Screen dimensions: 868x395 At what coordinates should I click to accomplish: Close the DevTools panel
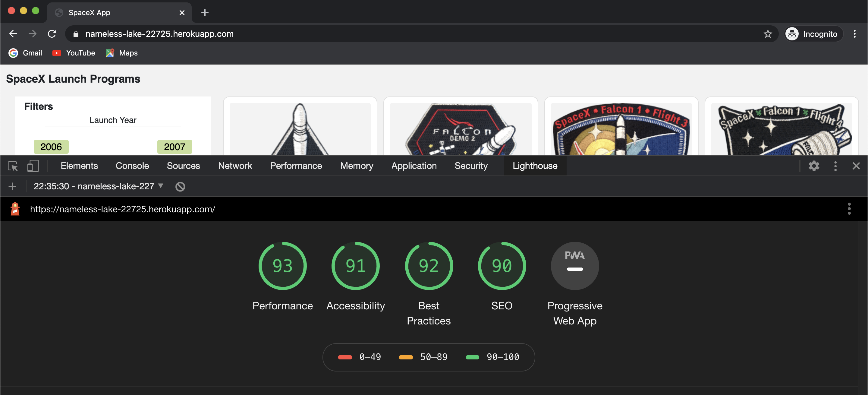(x=856, y=166)
